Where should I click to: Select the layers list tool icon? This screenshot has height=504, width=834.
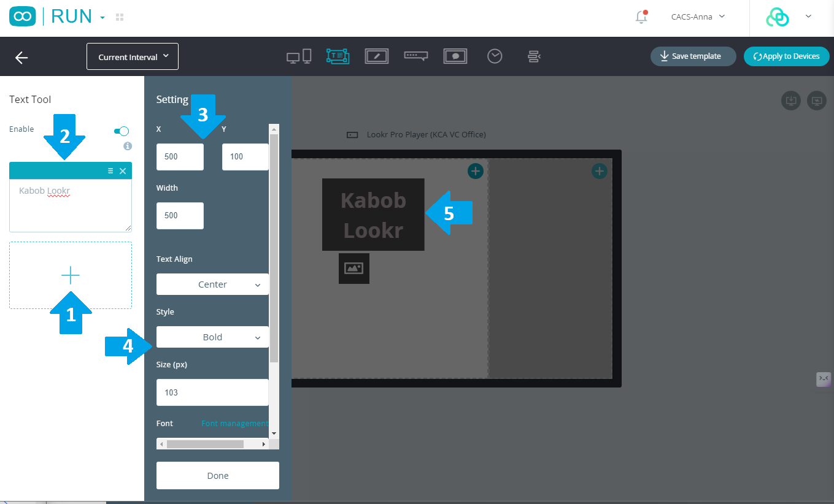(534, 56)
